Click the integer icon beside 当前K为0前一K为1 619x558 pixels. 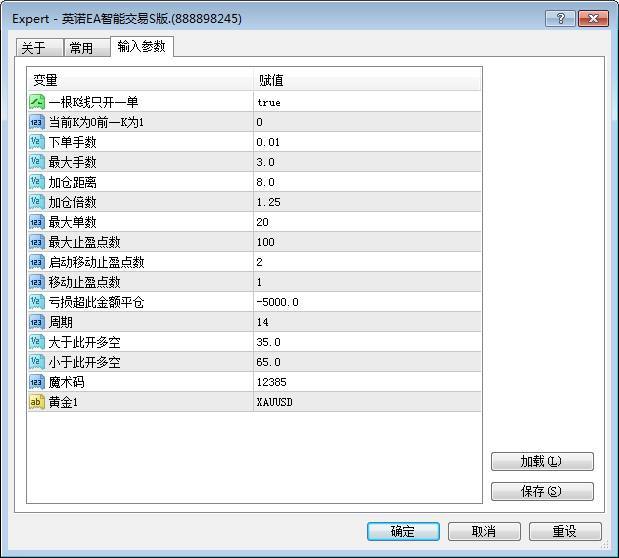(37, 122)
